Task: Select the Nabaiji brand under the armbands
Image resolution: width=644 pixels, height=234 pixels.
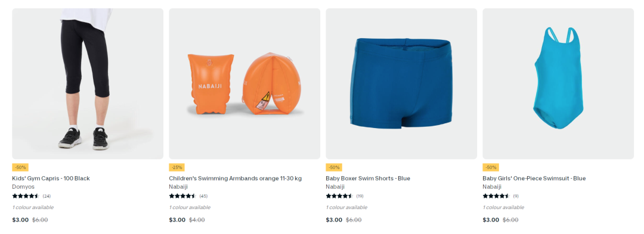Action: [178, 186]
